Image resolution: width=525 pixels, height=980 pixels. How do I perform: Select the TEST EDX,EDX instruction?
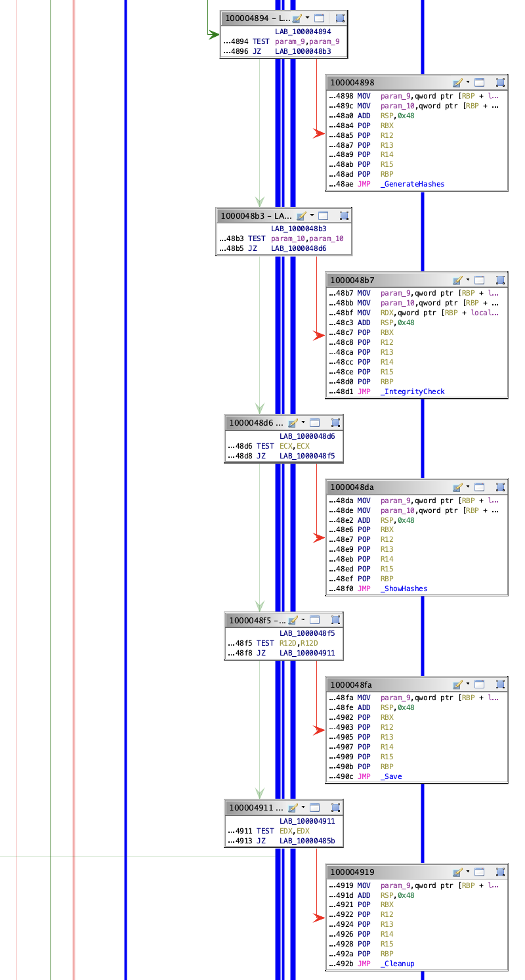[268, 831]
